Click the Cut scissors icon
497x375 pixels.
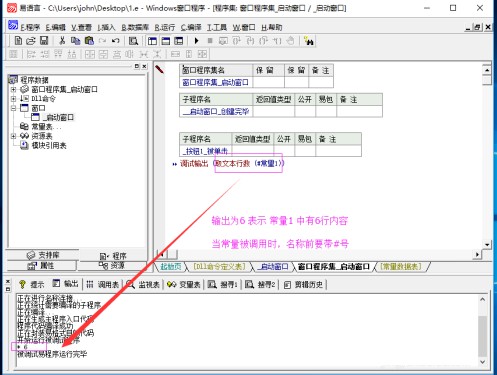pos(62,41)
